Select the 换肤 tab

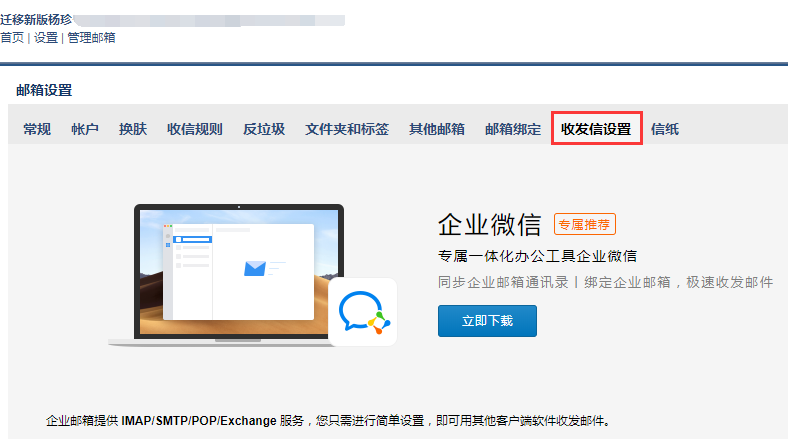pyautogui.click(x=133, y=129)
